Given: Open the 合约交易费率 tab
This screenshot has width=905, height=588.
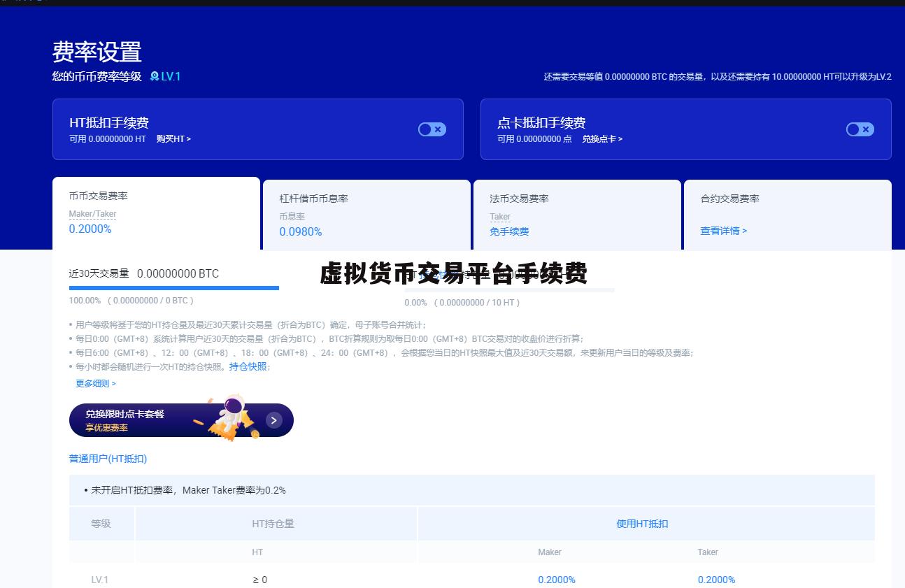Looking at the screenshot, I should click(x=729, y=199).
